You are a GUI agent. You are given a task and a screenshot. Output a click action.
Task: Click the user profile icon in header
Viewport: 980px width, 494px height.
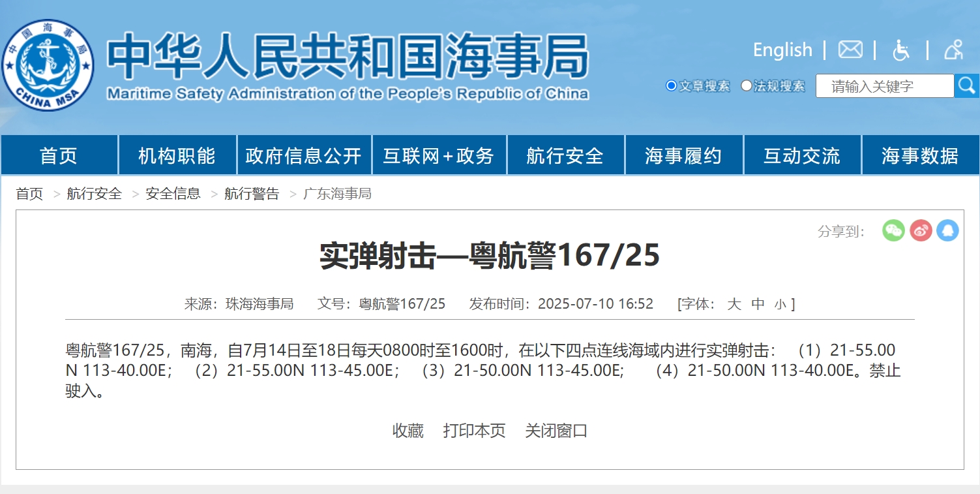(x=953, y=50)
